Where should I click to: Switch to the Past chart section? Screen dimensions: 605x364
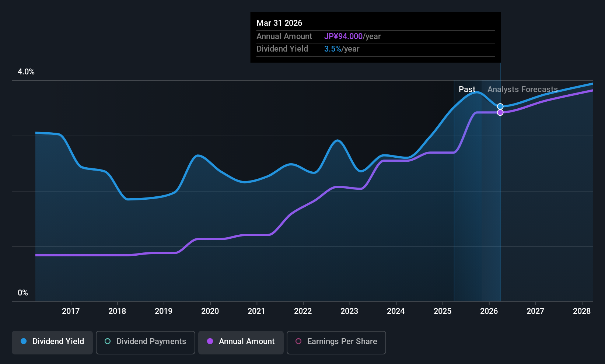[x=467, y=89]
